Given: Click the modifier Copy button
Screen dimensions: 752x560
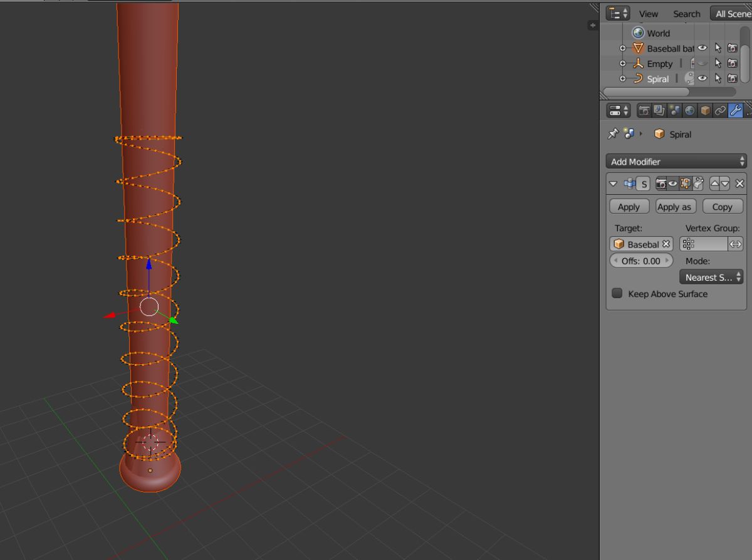Looking at the screenshot, I should click(723, 207).
